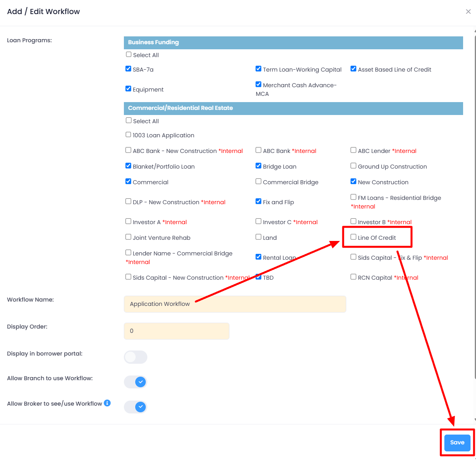Click the blue Save button
Viewport: 476px width, 460px height.
(457, 442)
